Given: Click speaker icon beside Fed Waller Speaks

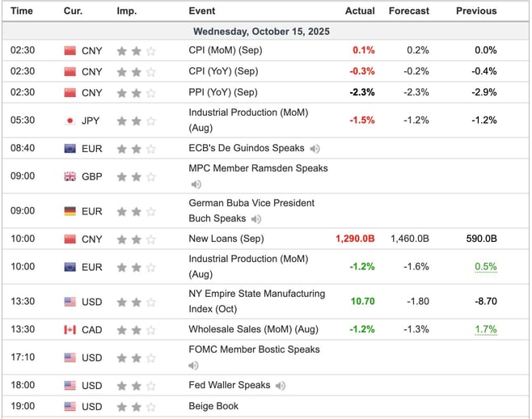Looking at the screenshot, I should [281, 386].
